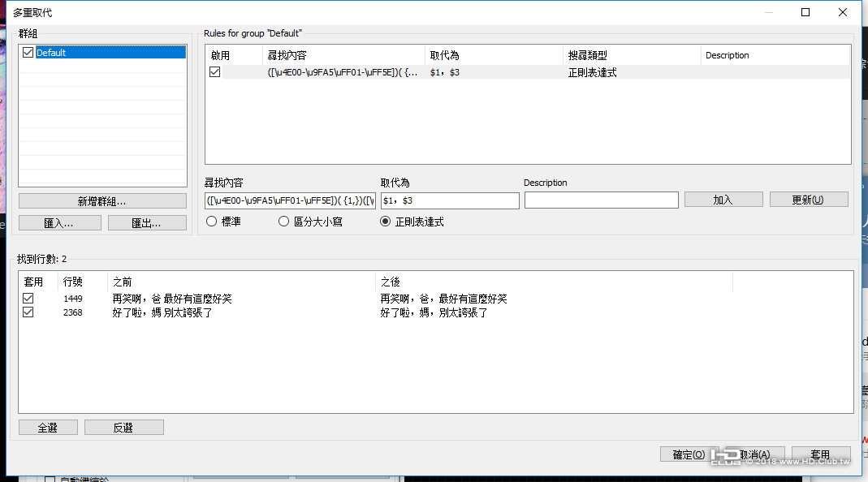Viewport: 868px width, 482px height.
Task: Focus the 尋找內容 find input field
Action: coord(290,200)
